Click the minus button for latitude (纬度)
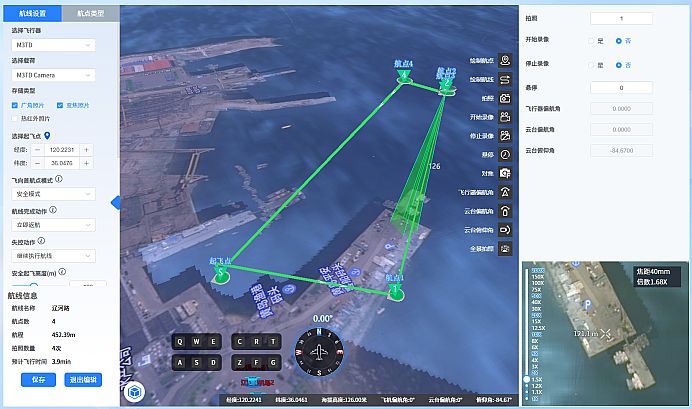 [x=38, y=163]
